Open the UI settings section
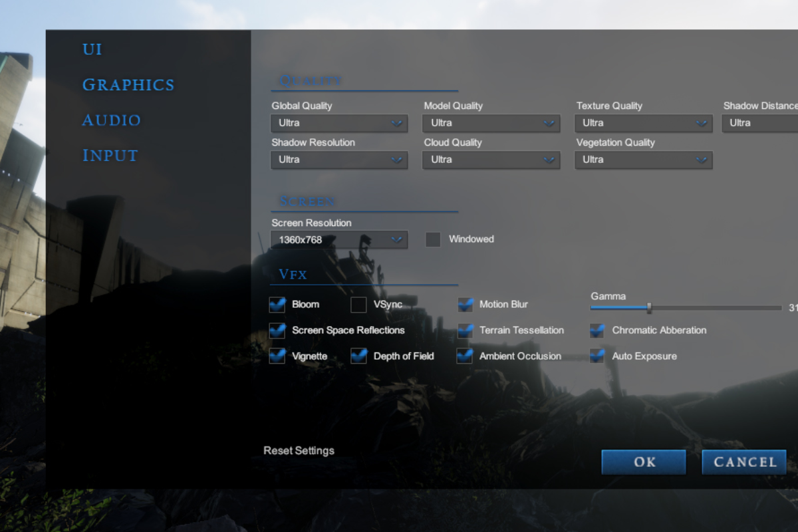 point(92,50)
